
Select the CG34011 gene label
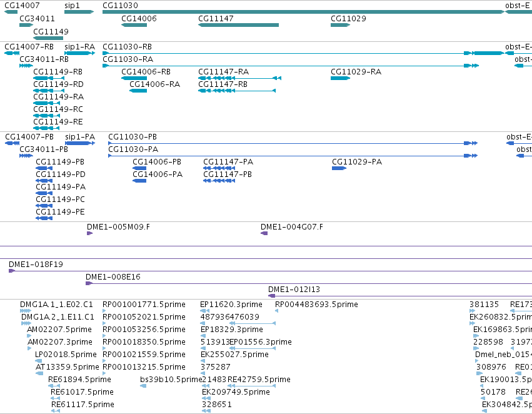(x=37, y=19)
